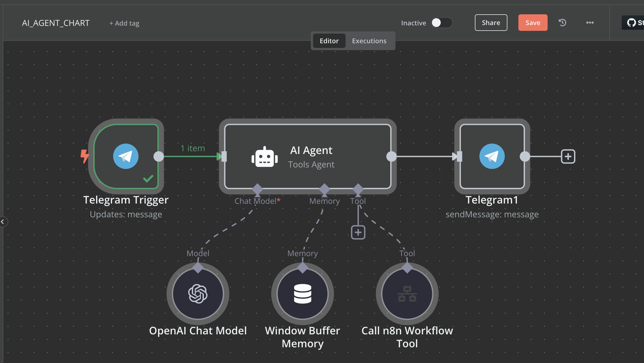Click the red lightning trigger bolt icon
The image size is (644, 363).
[85, 156]
